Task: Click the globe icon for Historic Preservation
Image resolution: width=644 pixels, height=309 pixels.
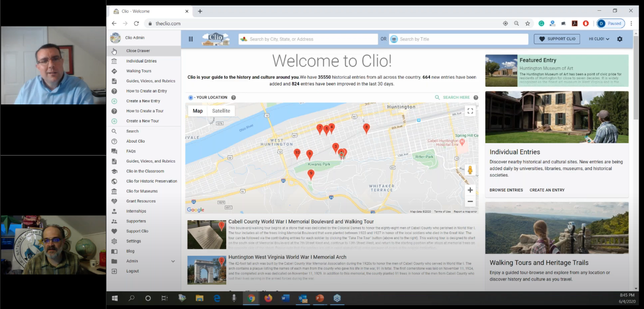Action: click(114, 181)
